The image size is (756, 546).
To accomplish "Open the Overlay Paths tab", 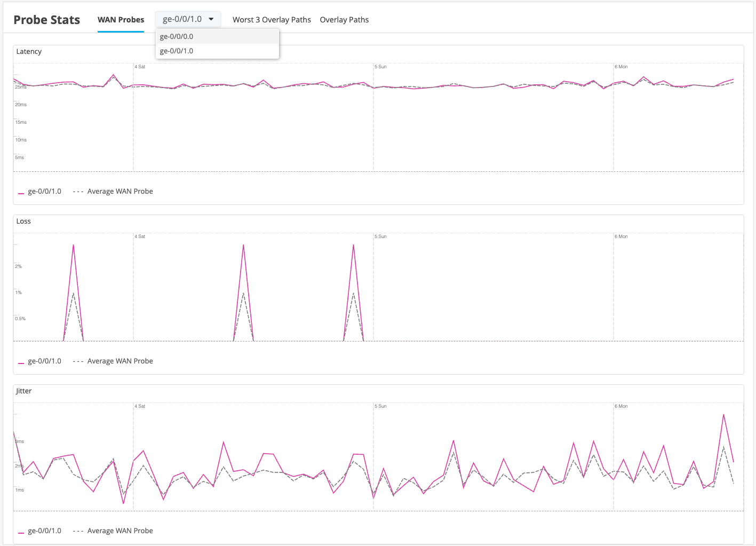I will tap(344, 20).
